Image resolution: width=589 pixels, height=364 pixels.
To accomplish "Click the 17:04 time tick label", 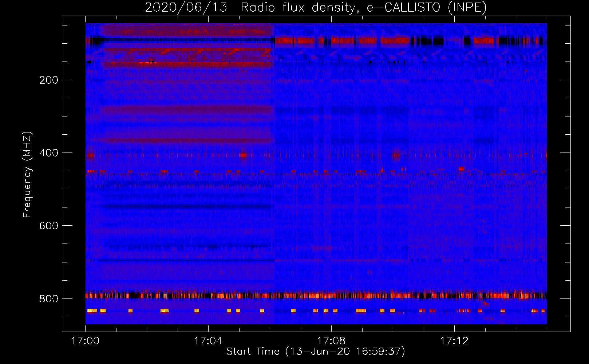I will coord(208,341).
